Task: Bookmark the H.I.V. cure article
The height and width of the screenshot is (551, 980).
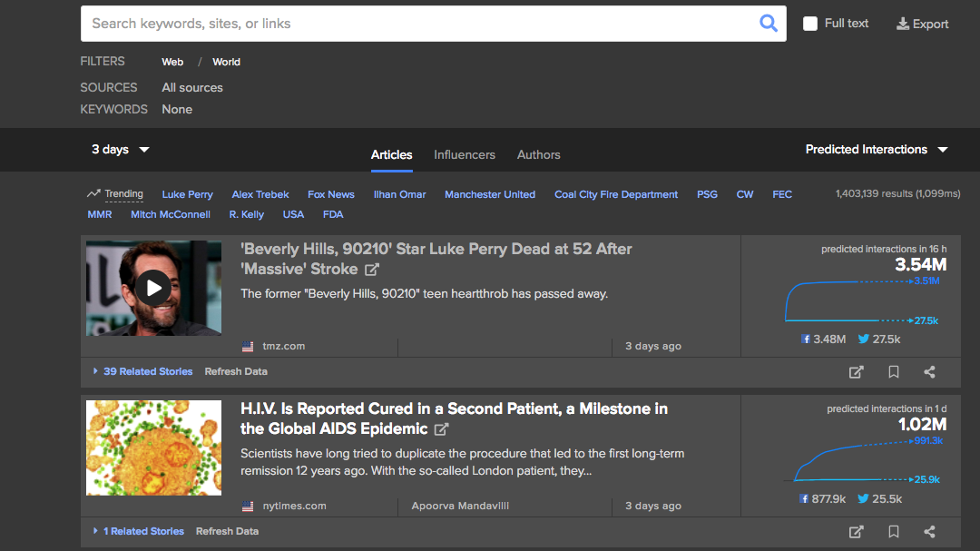Action: coord(893,531)
